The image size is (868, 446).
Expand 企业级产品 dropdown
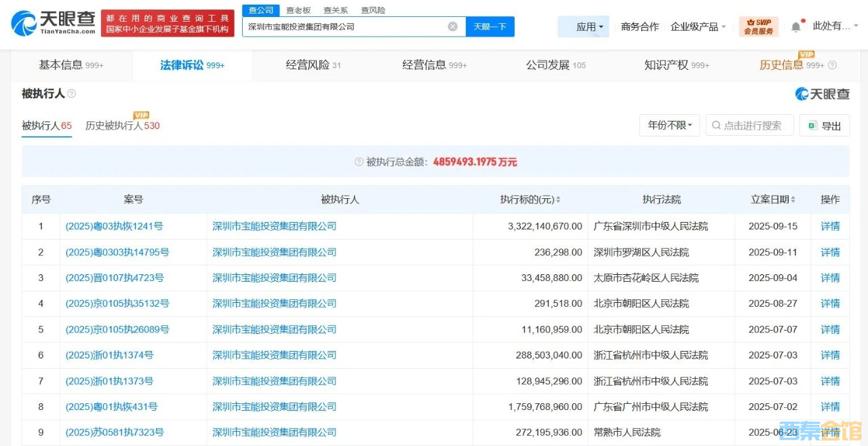(698, 26)
